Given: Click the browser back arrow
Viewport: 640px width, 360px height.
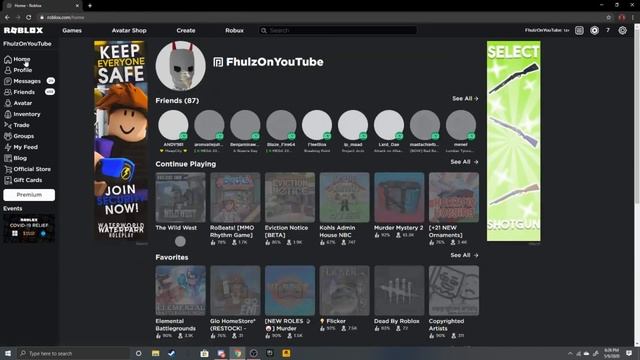Looking at the screenshot, I should point(7,18).
